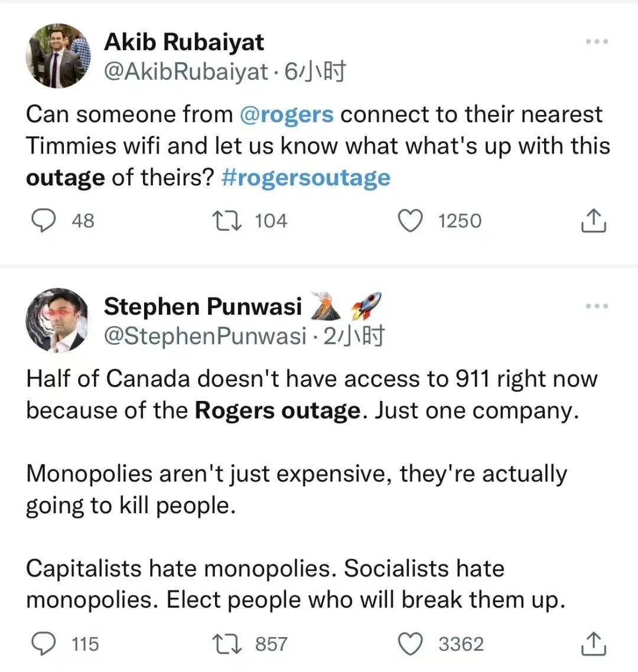Image resolution: width=638 pixels, height=672 pixels.
Task: Share Stephen Punwasi's tweet
Action: [594, 643]
